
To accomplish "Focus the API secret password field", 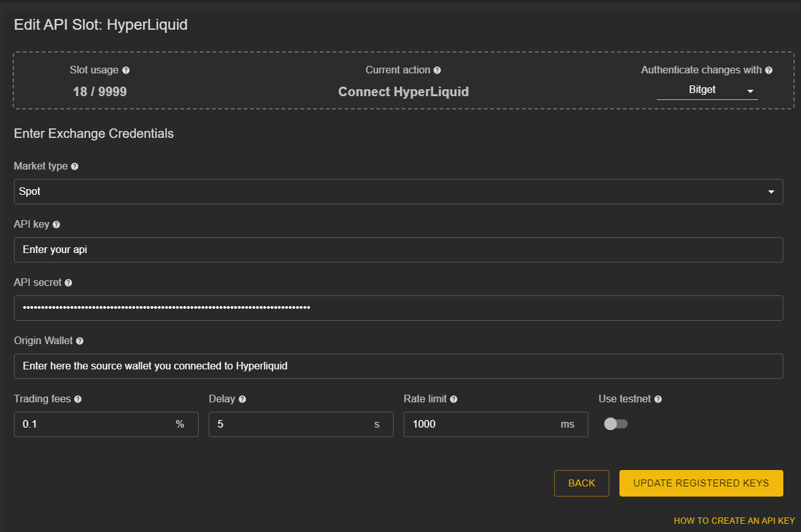I will (399, 308).
